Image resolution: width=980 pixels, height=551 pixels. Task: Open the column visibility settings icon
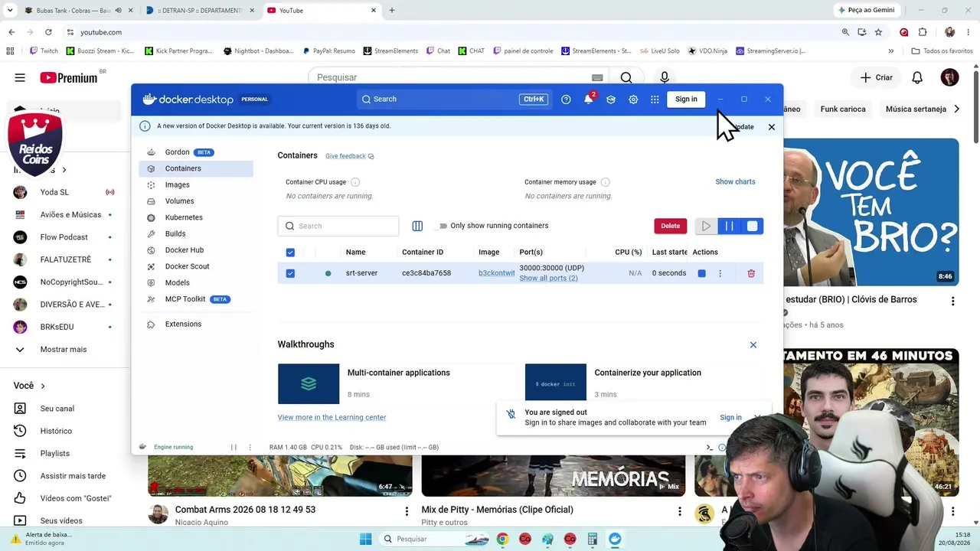[x=417, y=226]
